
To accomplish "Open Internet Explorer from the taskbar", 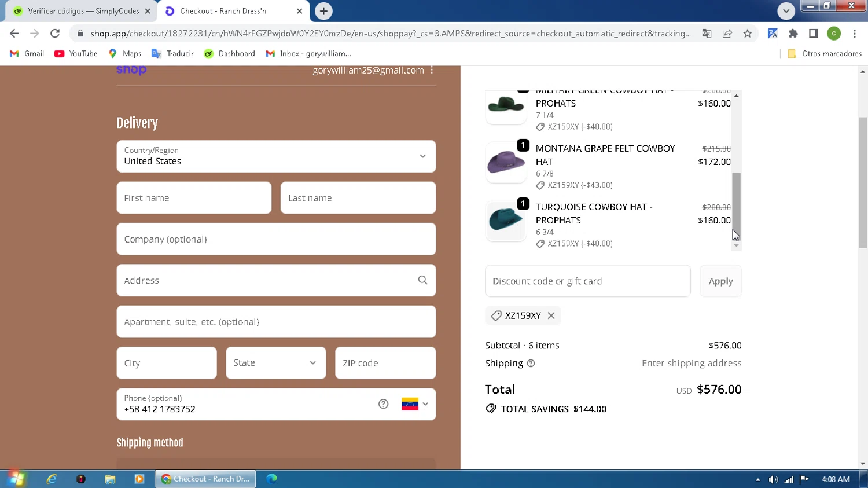I will [x=52, y=479].
